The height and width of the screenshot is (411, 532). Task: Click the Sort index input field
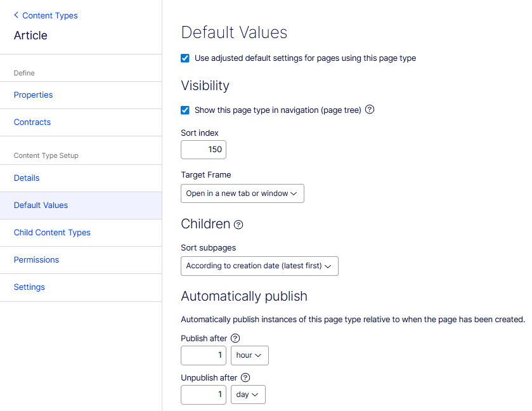tap(204, 150)
